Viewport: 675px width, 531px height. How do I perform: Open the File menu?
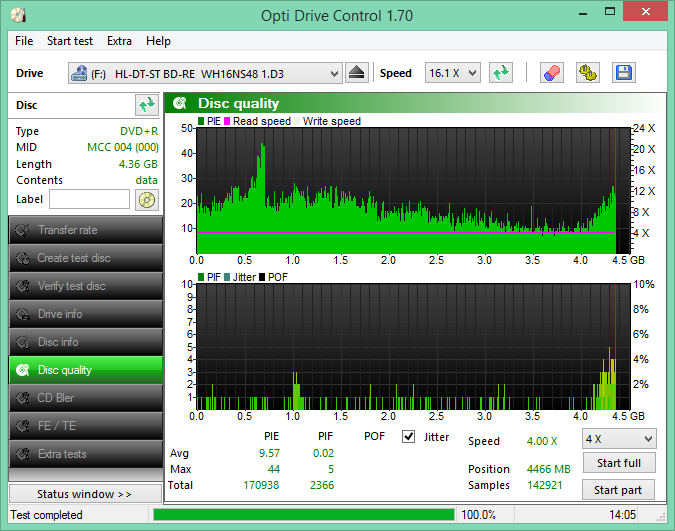pos(24,41)
